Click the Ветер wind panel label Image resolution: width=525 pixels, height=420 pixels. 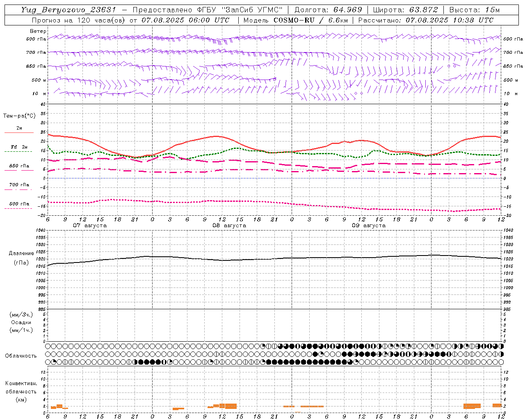pos(38,31)
